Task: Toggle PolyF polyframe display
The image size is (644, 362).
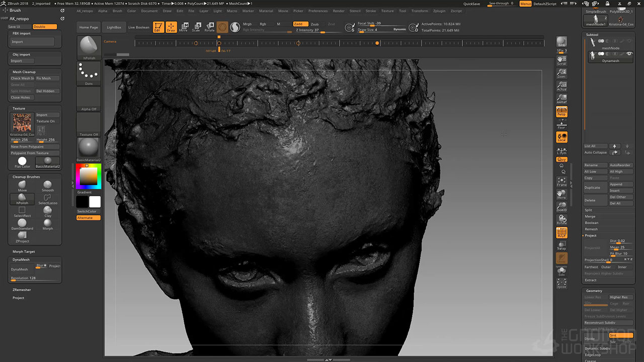Action: point(561,233)
